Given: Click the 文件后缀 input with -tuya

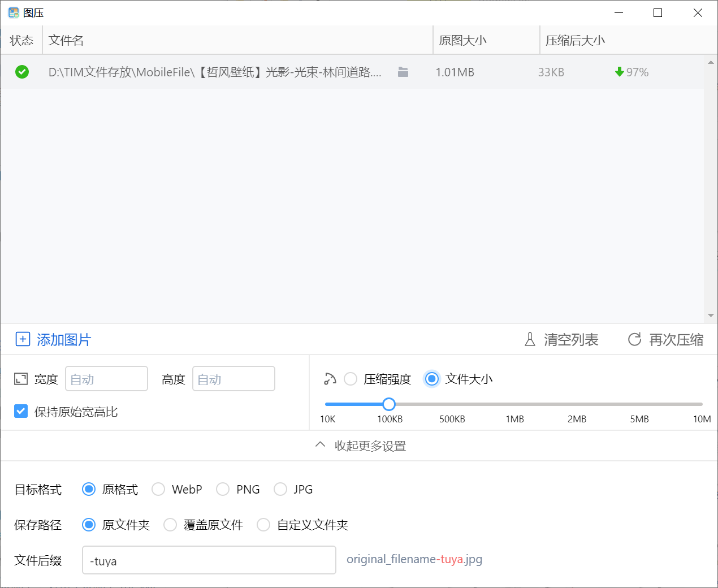Looking at the screenshot, I should pos(209,560).
